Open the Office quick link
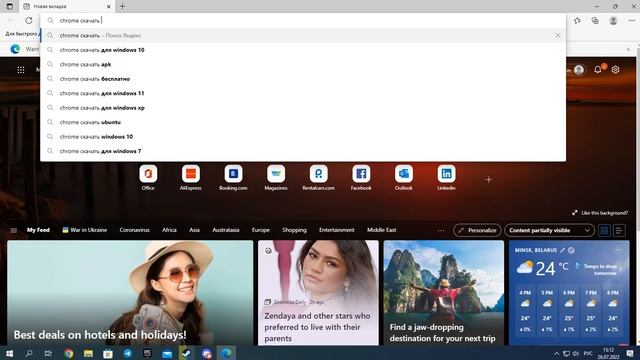The image size is (640, 360). click(148, 178)
